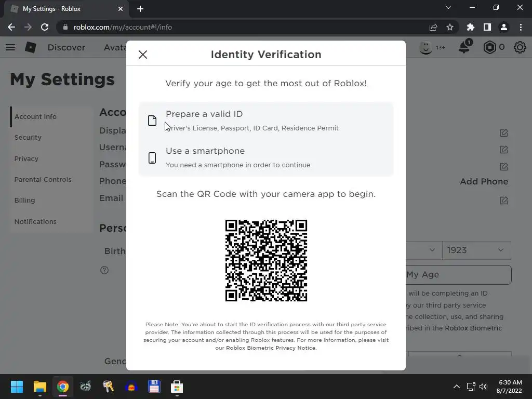Open network icon in system tray
The width and height of the screenshot is (532, 399).
click(471, 387)
